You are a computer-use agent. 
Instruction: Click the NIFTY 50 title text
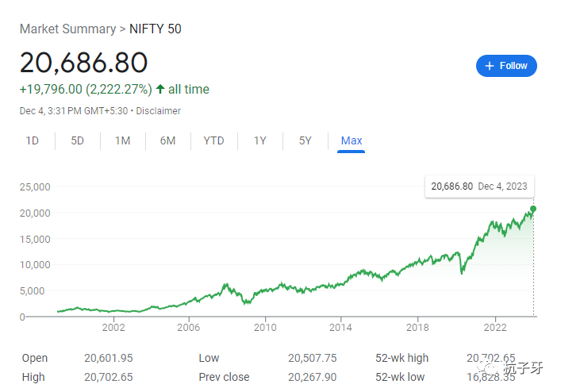[156, 29]
